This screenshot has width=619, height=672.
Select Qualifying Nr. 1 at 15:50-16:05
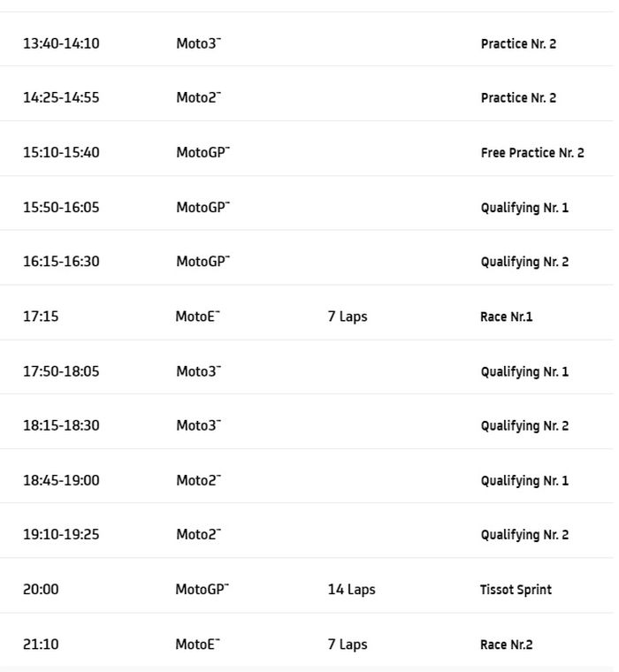tap(524, 208)
